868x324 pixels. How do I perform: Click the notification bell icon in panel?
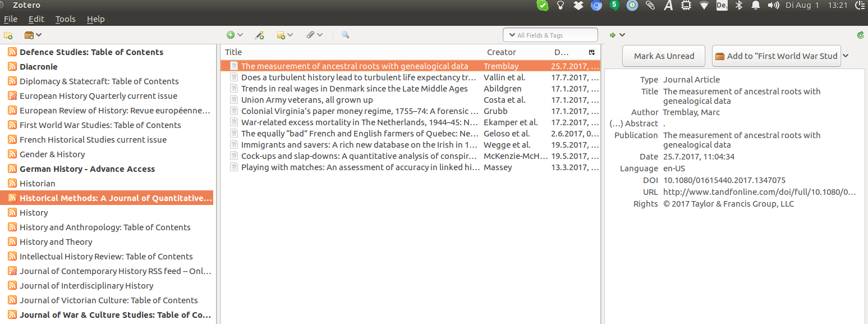(x=756, y=6)
